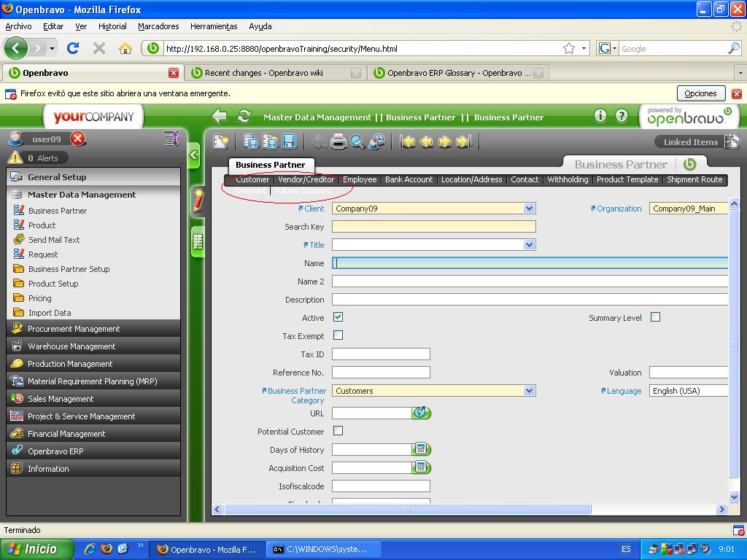Open the Bank Account tab
The height and width of the screenshot is (560, 747).
pyautogui.click(x=409, y=179)
